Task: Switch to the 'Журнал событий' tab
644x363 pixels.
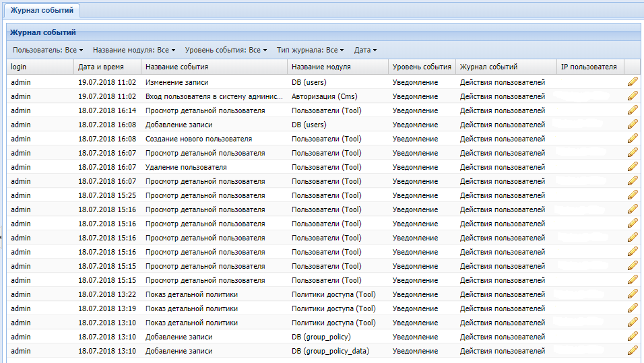Action: tap(42, 10)
